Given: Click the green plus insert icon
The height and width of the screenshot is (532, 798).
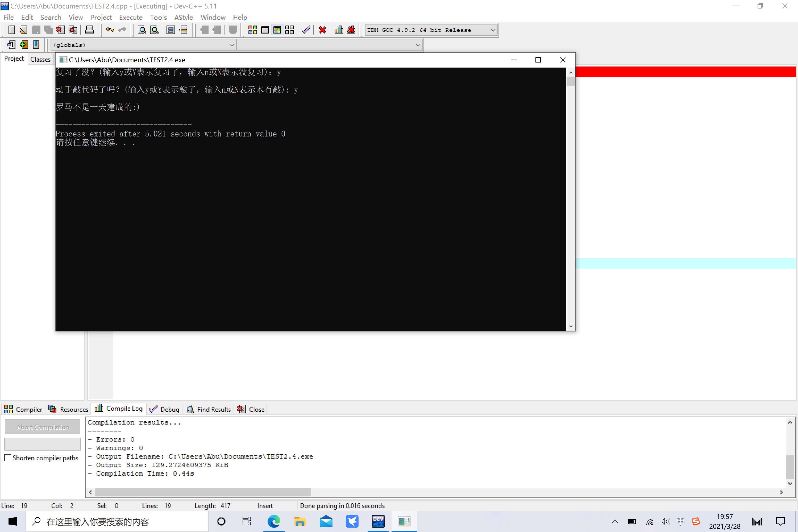Looking at the screenshot, I should 24,44.
